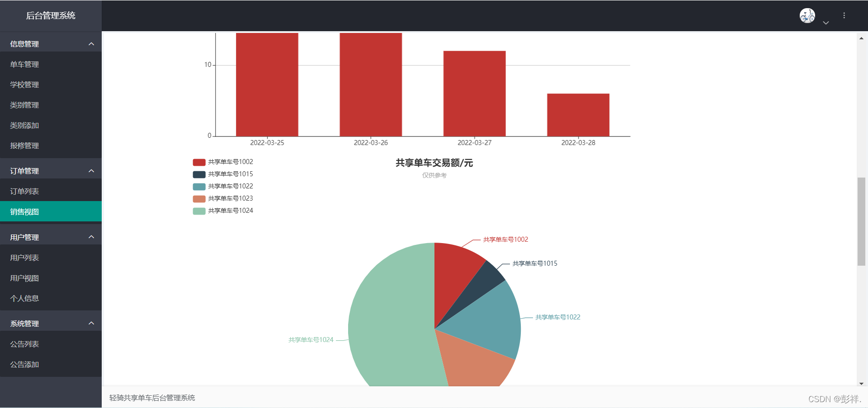Collapse the 用户管理 section chevron
This screenshot has width=868, height=408.
91,237
